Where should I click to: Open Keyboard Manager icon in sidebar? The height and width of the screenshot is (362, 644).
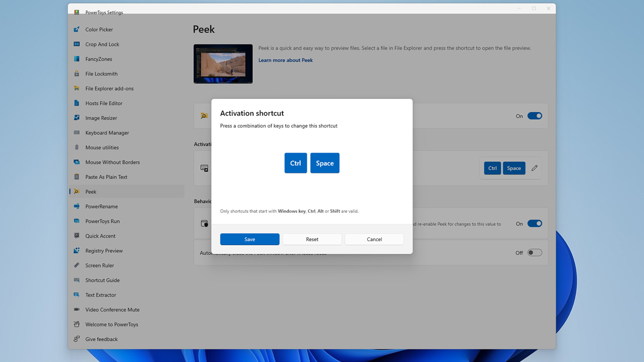point(76,133)
